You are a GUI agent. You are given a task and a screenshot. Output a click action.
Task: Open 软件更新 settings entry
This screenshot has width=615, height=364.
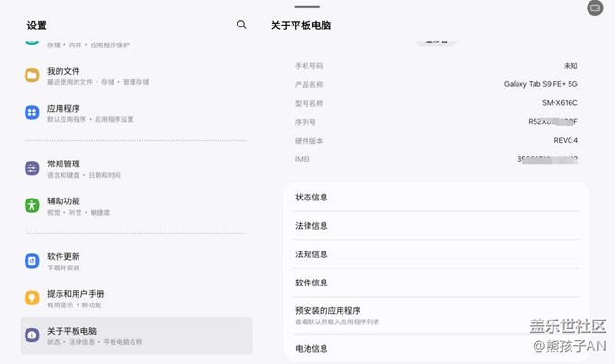136,261
